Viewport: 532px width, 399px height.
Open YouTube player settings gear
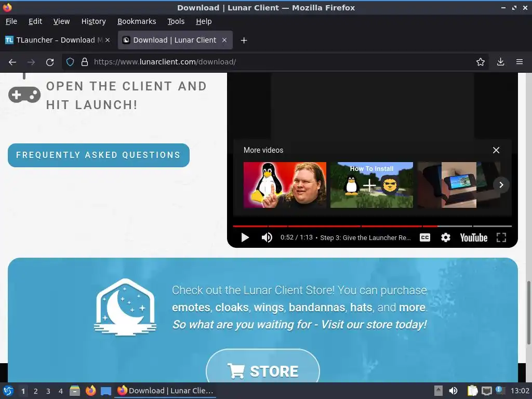click(445, 237)
